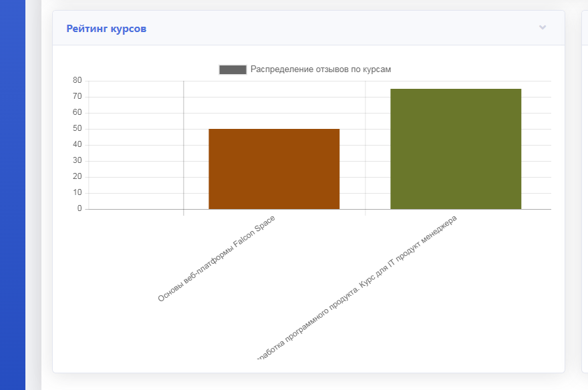Click the gray legend color box

pyautogui.click(x=233, y=69)
